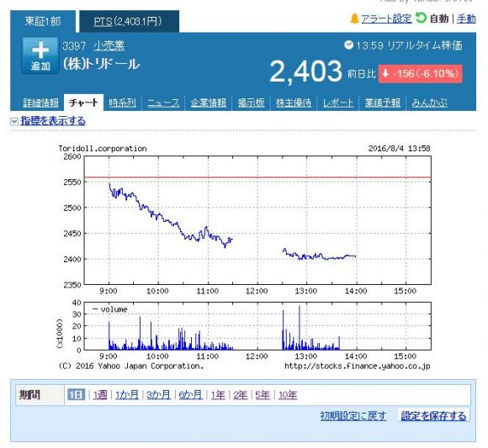Image resolution: width=488 pixels, height=448 pixels.
Task: Open the 時系列 tab
Action: point(122,103)
